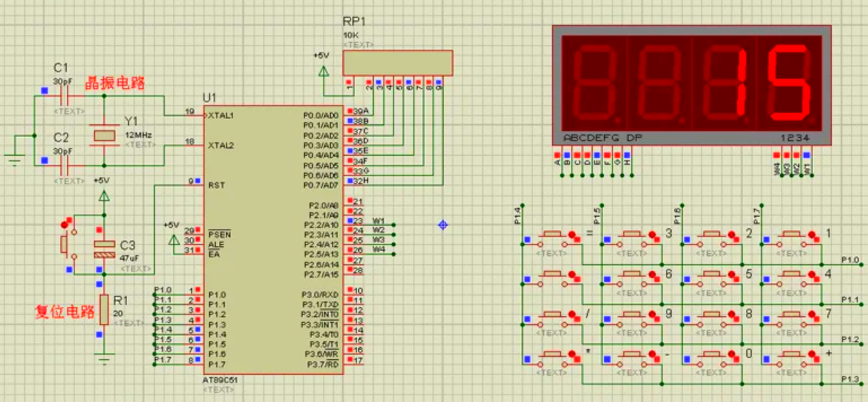
Task: Click the +5V power terminal above C3
Action: tap(104, 195)
